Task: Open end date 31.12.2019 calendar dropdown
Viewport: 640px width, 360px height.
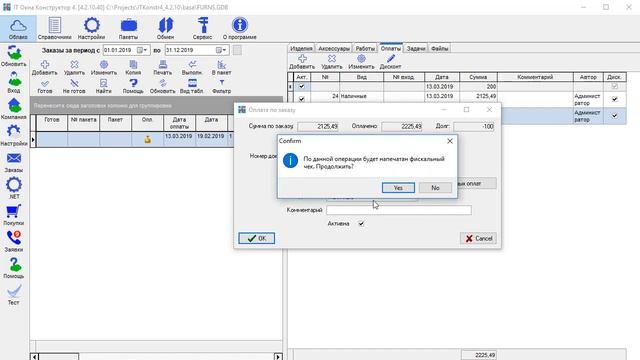Action: click(221, 50)
